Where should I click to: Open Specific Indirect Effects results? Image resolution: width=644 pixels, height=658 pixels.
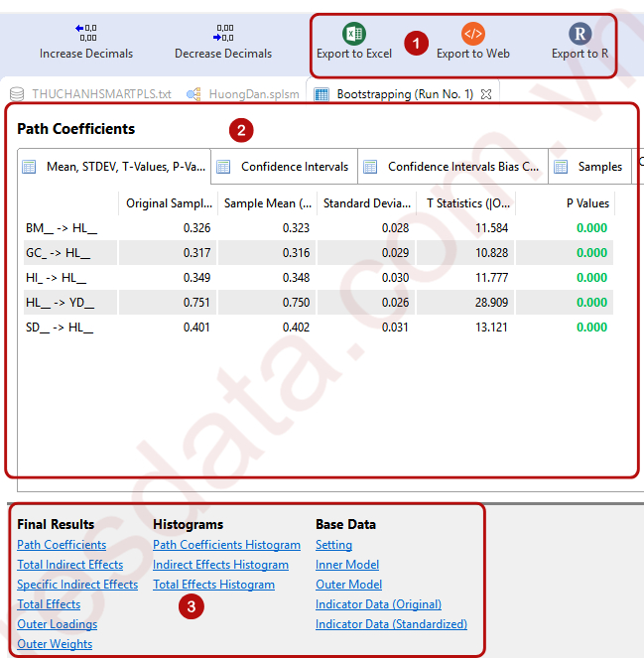coord(77,585)
